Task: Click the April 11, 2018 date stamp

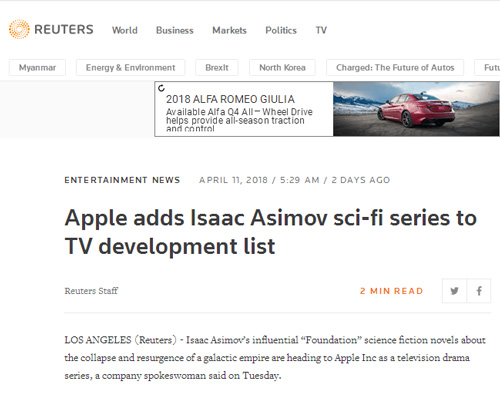Action: 233,180
